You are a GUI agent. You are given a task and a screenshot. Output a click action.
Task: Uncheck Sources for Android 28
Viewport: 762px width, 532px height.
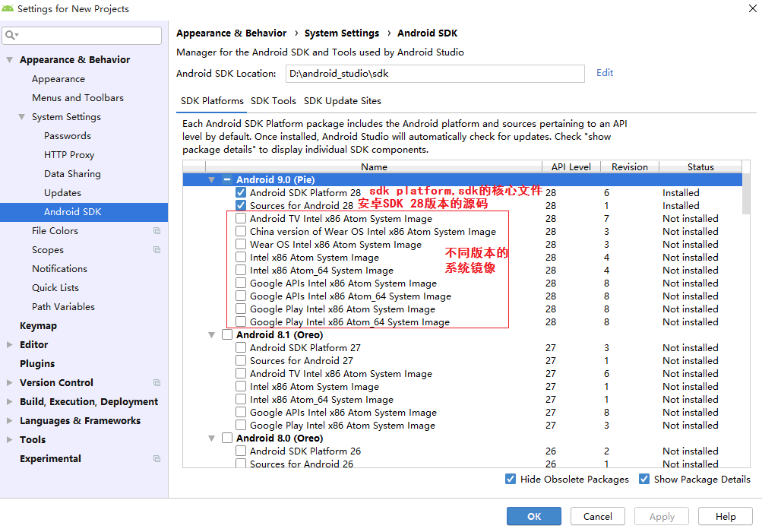click(x=241, y=205)
